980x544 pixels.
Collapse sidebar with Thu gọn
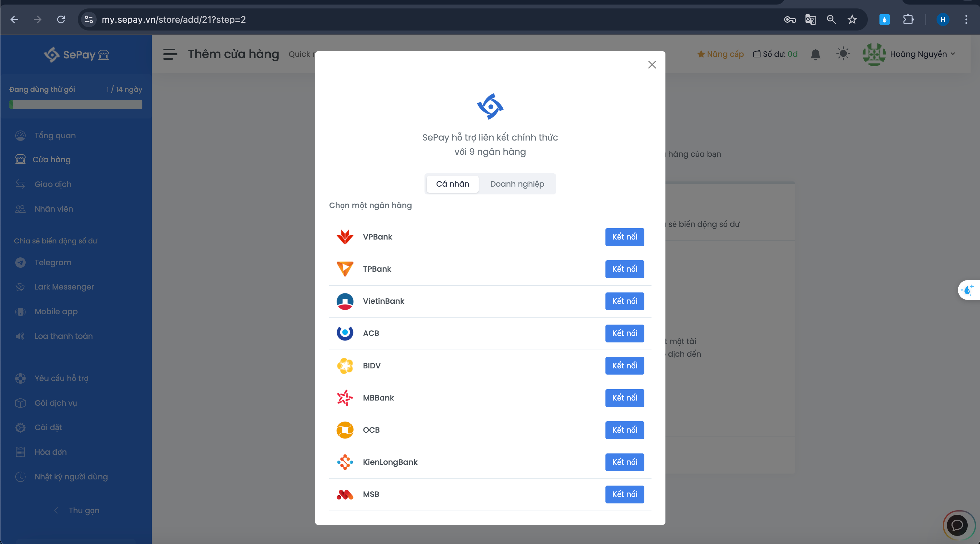(76, 510)
